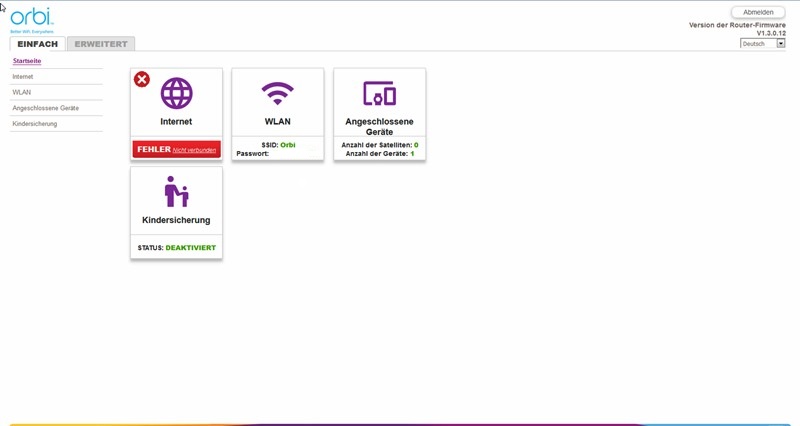This screenshot has width=800, height=426.
Task: Open the Internet globe icon
Action: [177, 93]
